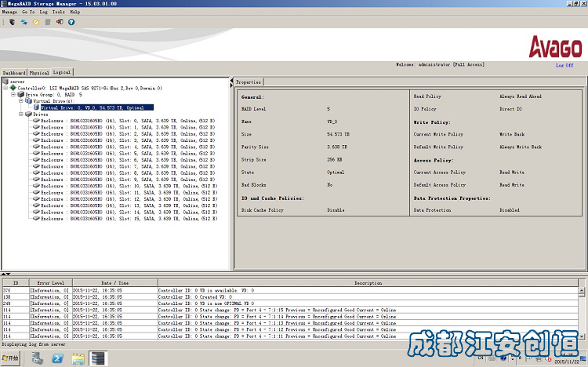Image resolution: width=588 pixels, height=367 pixels.
Task: Select the enclosure drive in Slot: 14
Action: (x=129, y=212)
